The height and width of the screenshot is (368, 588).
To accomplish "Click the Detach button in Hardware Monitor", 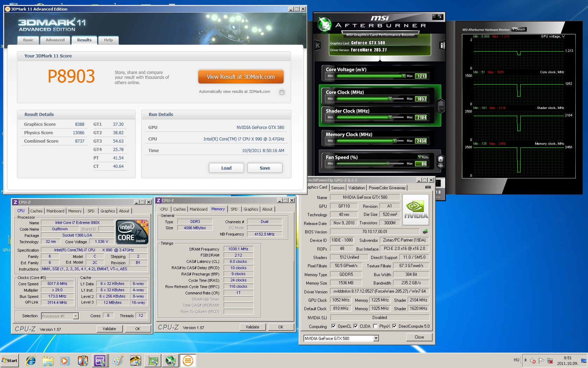I will (519, 29).
